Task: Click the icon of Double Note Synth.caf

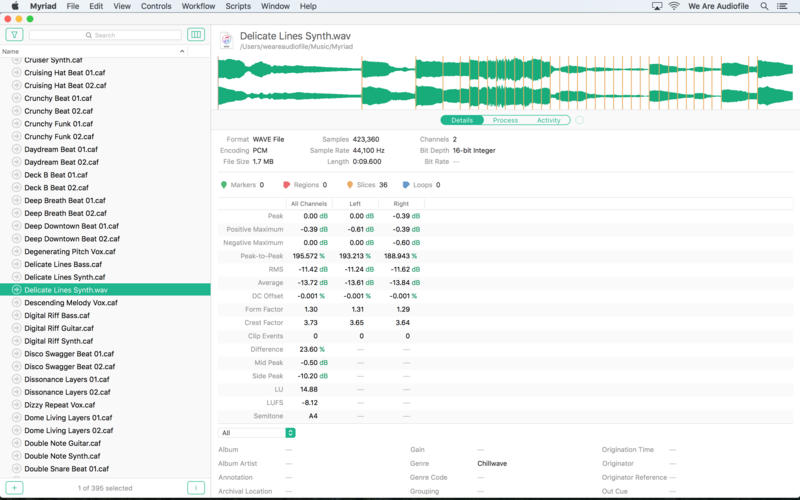Action: pos(16,456)
